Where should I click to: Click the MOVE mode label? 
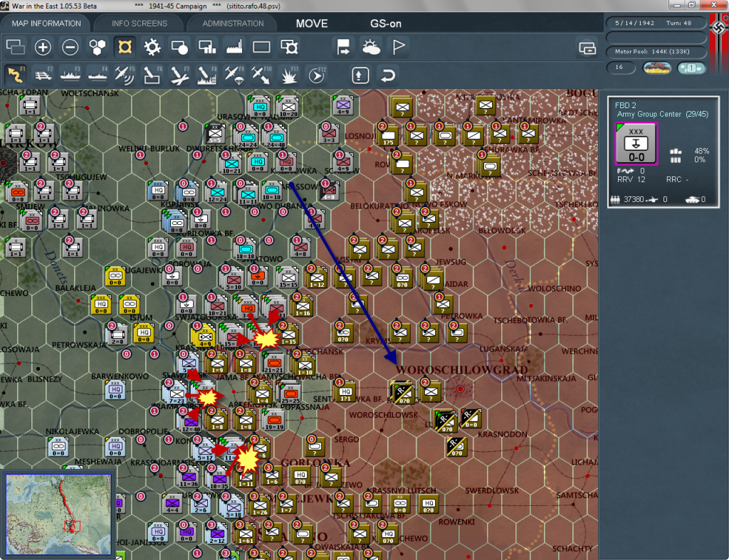tap(312, 23)
